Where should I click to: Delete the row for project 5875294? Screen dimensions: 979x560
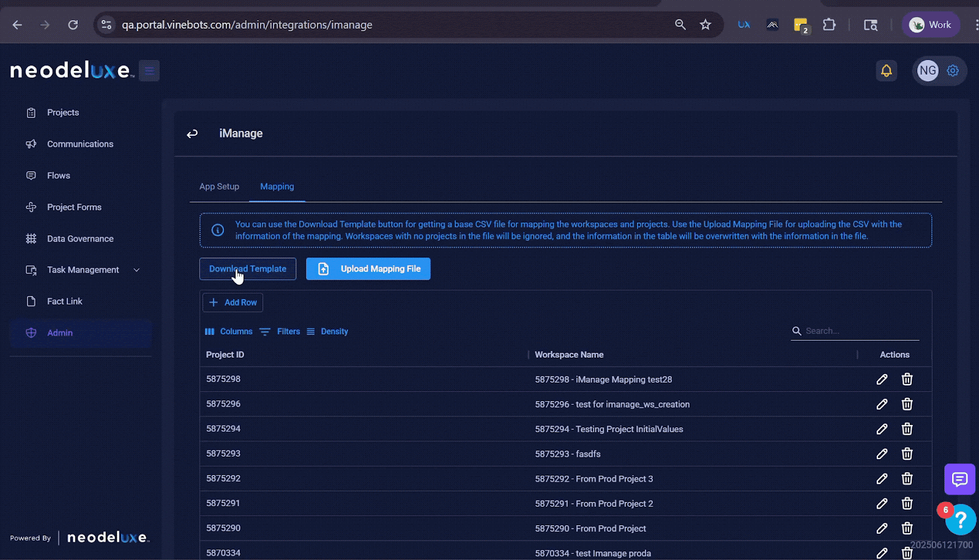pos(907,429)
